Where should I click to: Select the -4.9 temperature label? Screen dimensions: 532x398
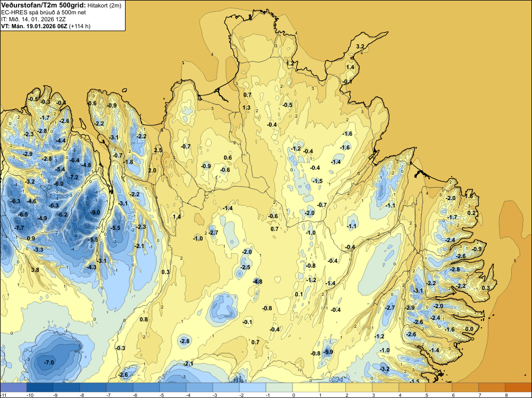42,218
